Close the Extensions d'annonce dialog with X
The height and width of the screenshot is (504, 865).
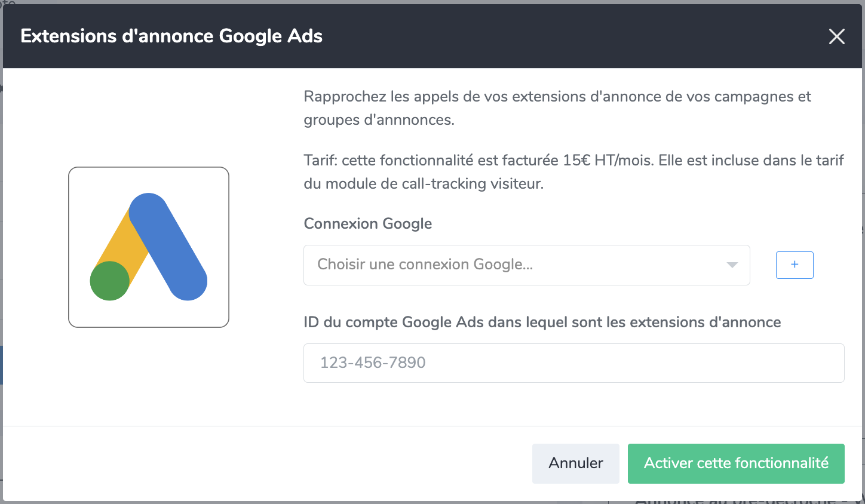[836, 36]
